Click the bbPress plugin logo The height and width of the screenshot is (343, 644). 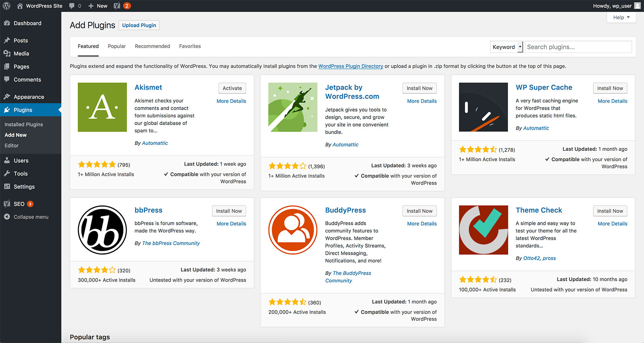coord(102,230)
